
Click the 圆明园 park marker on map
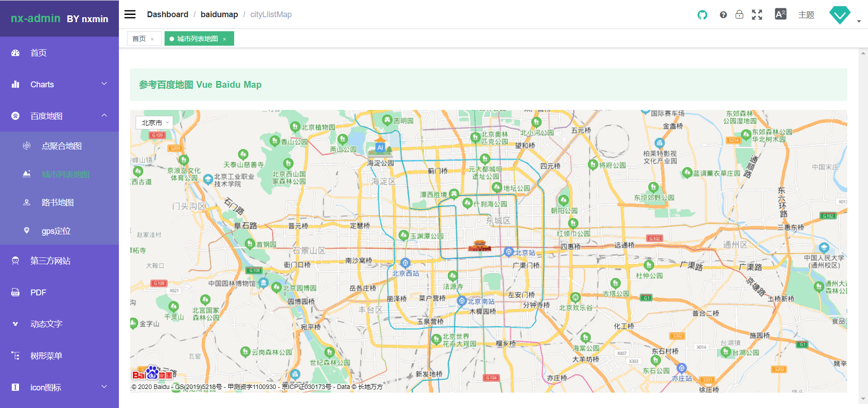click(387, 120)
